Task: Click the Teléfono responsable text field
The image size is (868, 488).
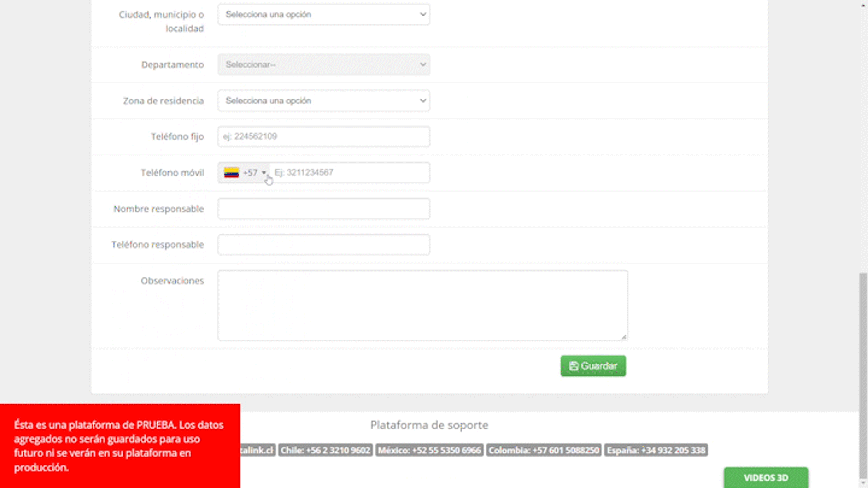Action: coord(323,244)
